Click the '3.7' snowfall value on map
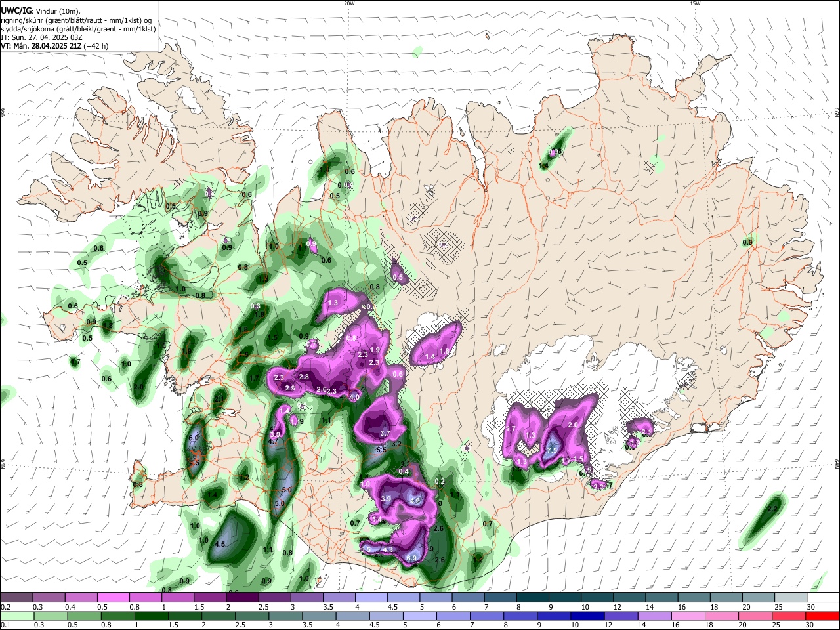The image size is (840, 630). click(385, 433)
